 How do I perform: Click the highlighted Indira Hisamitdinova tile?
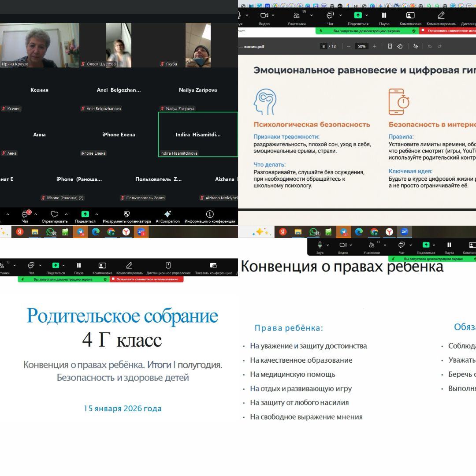(198, 134)
